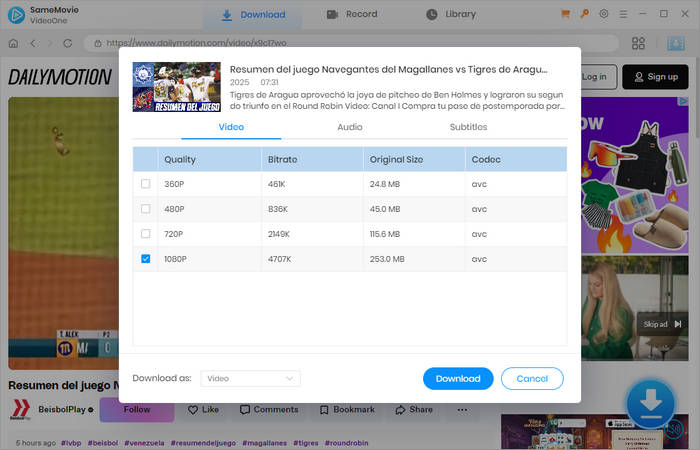This screenshot has width=700, height=450.
Task: Open the shopping cart icon
Action: pos(565,14)
